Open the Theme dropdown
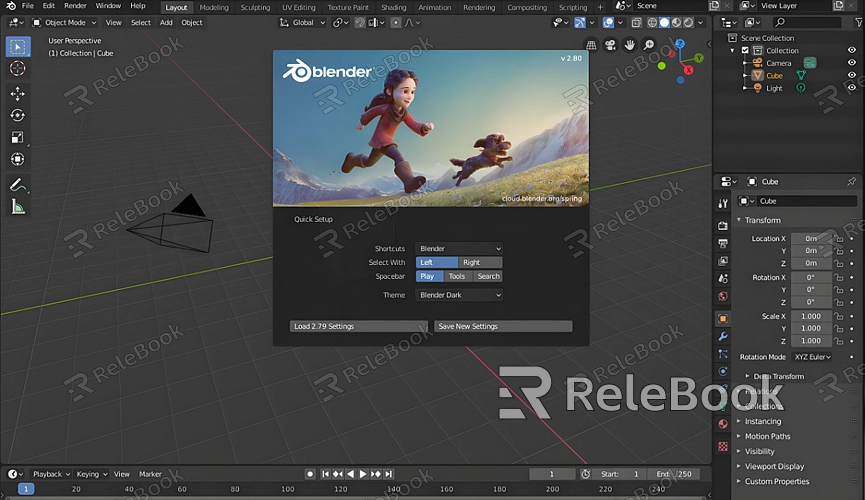Viewport: 865px width, 500px height. (x=459, y=295)
